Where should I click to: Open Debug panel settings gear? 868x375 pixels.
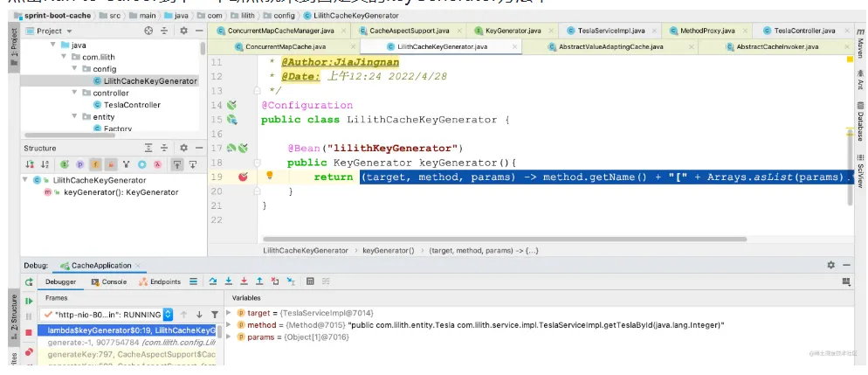pyautogui.click(x=831, y=266)
